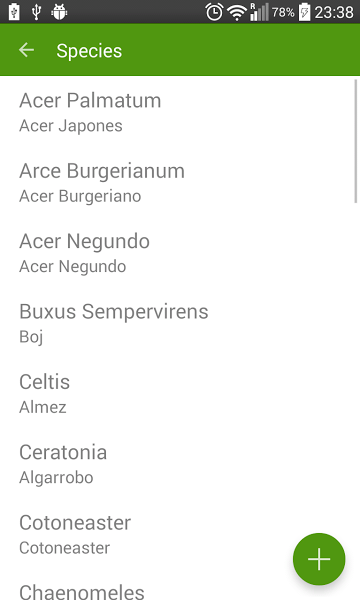Open the Acer Palmatum species entry
Viewport: 360px width, 600px height.
coord(180,112)
